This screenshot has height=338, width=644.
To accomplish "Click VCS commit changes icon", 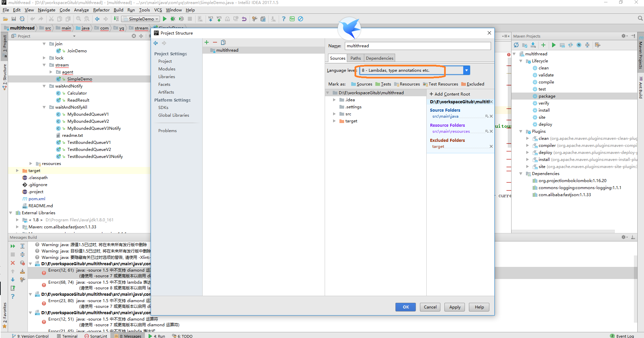I will [219, 19].
